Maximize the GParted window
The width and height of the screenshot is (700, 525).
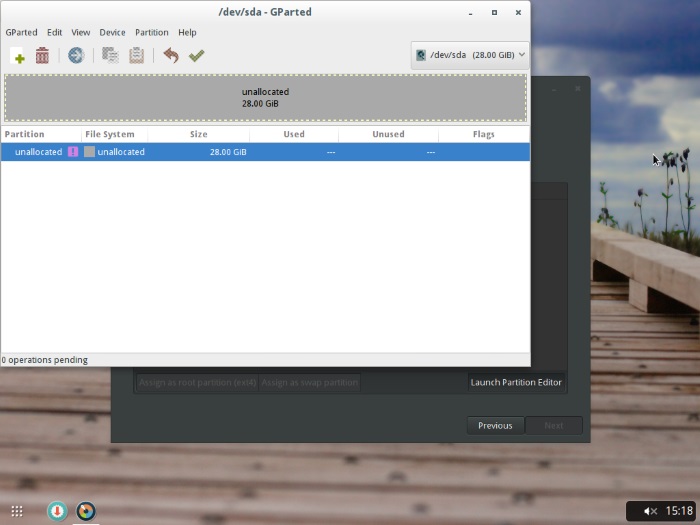[x=494, y=12]
